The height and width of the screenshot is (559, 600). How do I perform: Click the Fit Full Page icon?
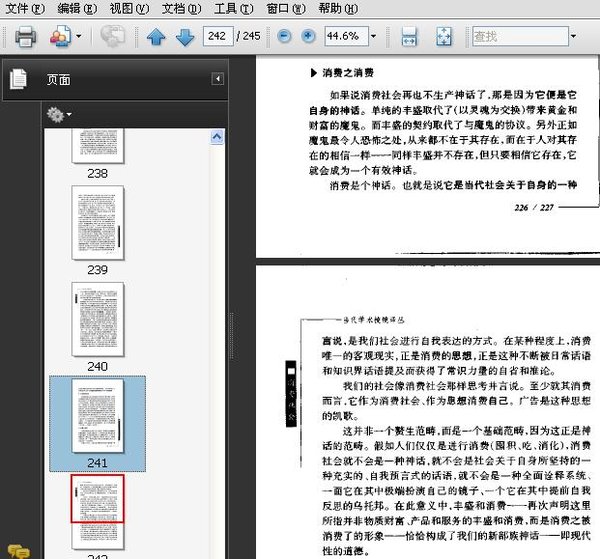[444, 37]
